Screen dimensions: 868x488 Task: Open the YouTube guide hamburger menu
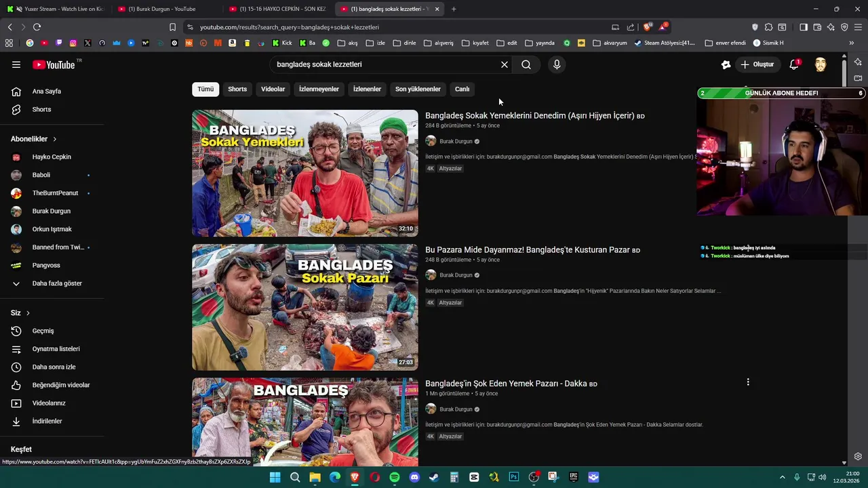16,64
